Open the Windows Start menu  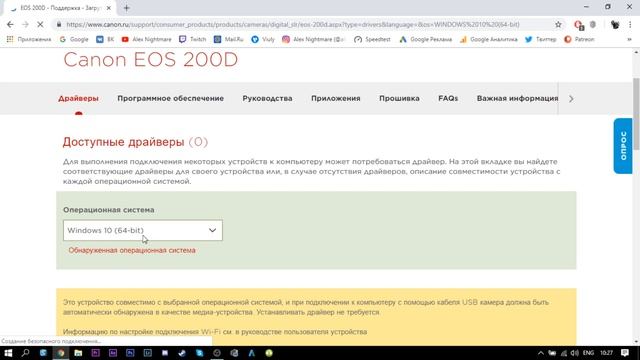pyautogui.click(x=8, y=353)
